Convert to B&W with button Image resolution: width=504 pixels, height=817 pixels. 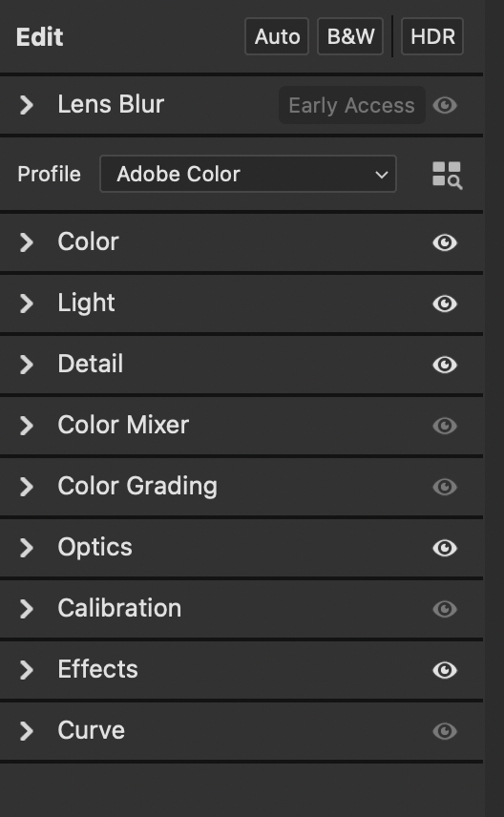point(350,36)
